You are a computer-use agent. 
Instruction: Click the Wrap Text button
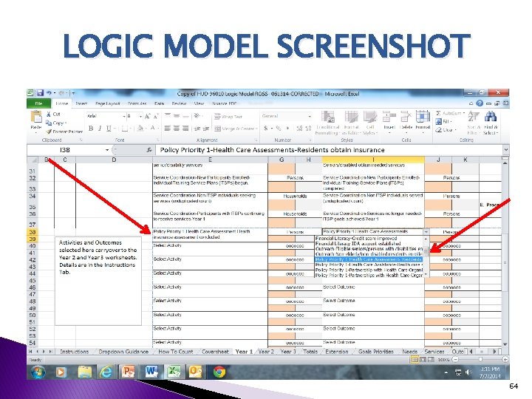tap(228, 117)
